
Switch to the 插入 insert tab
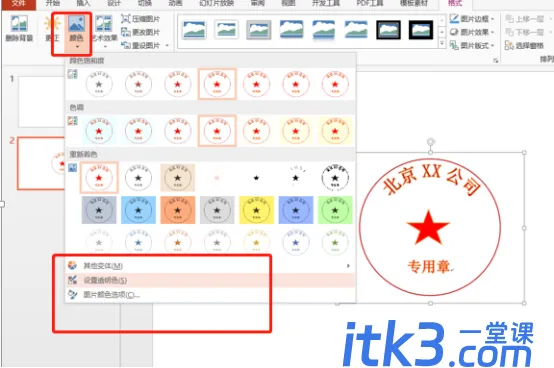(x=83, y=4)
